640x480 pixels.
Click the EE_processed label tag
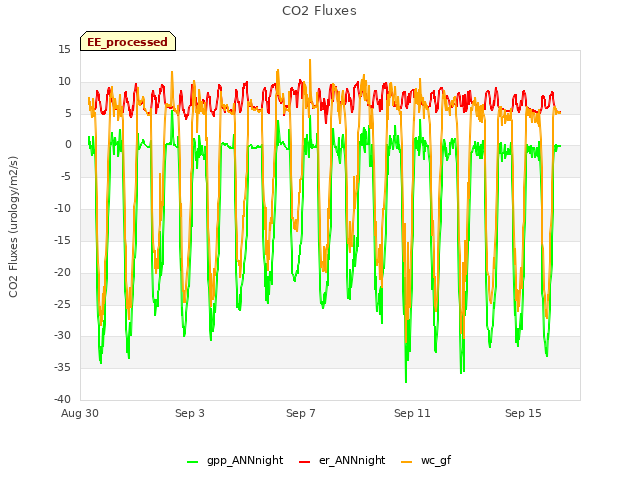128,41
